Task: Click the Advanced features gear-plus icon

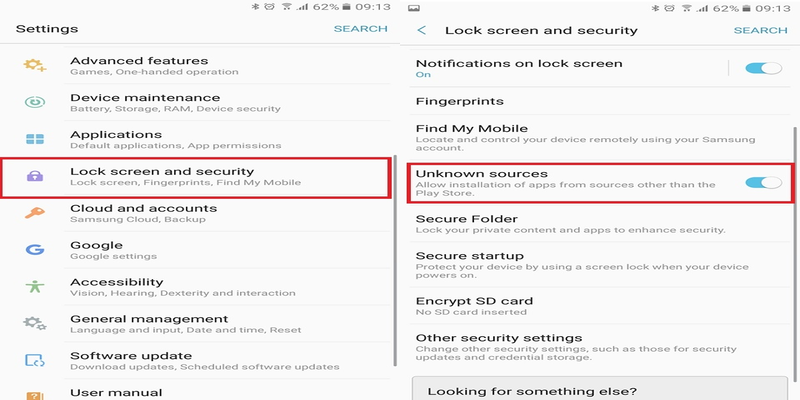Action: (x=35, y=66)
